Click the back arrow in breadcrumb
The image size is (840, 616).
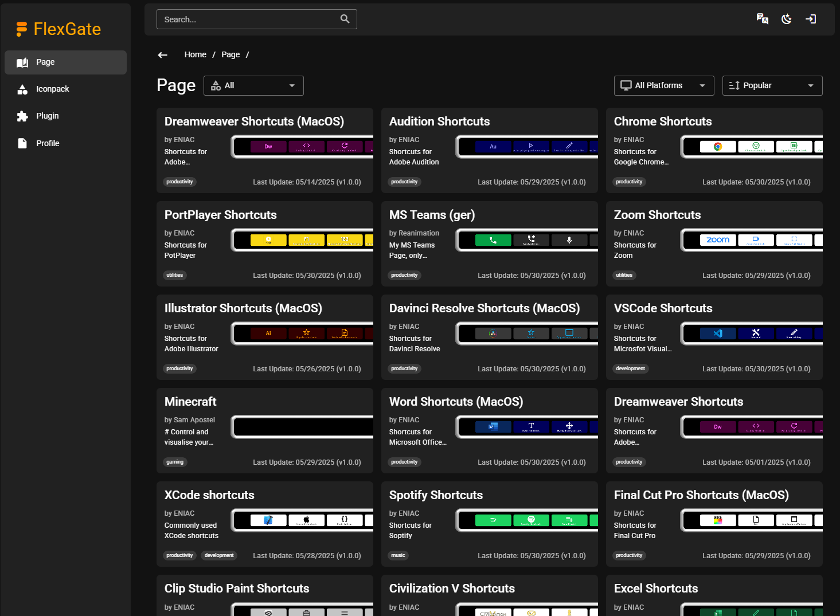pyautogui.click(x=163, y=55)
